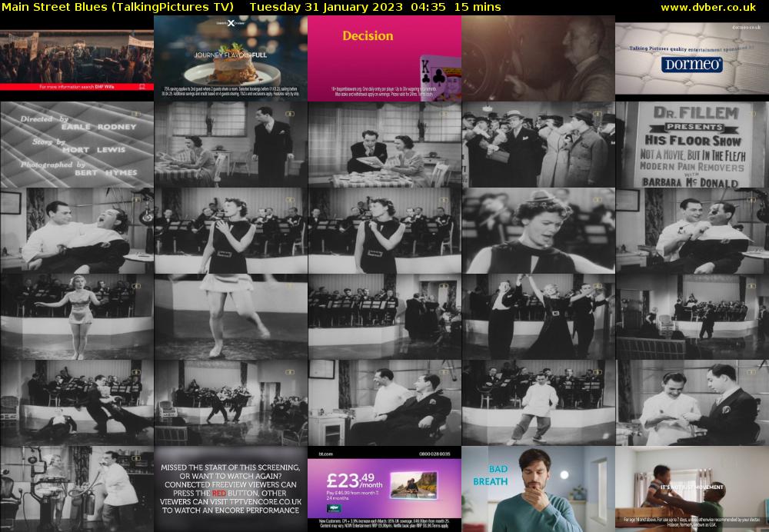Click the "15 mins" duration text

click(478, 8)
